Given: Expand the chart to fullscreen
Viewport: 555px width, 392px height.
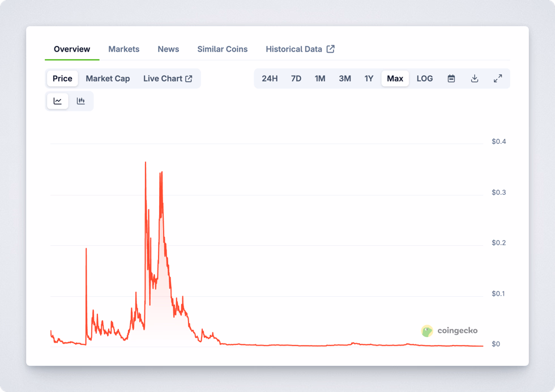Looking at the screenshot, I should coord(498,78).
